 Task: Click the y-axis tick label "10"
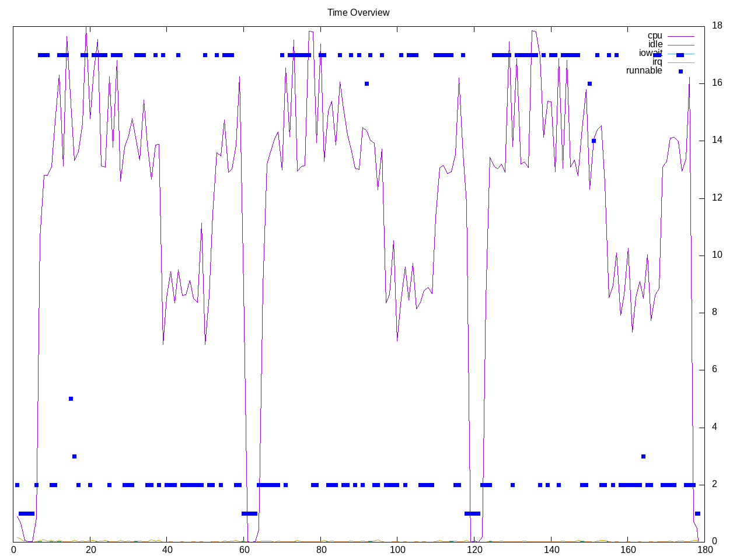717,255
